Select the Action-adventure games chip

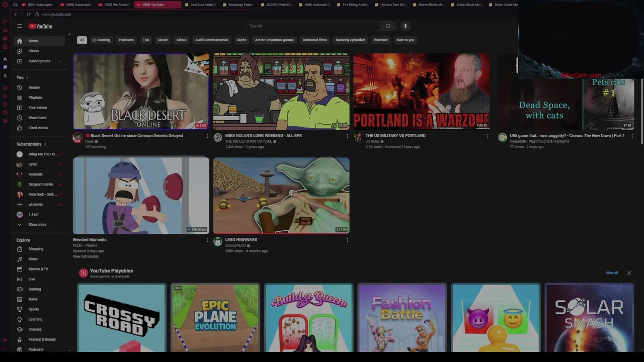coord(274,40)
